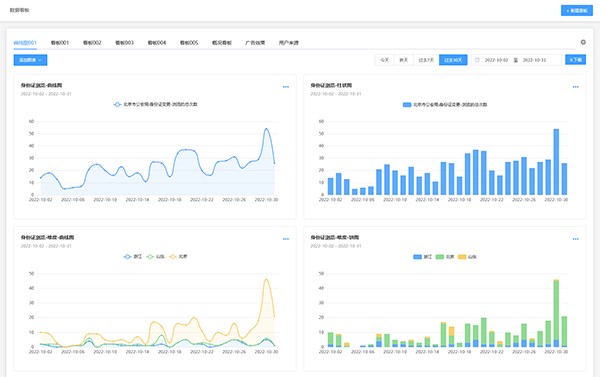Toggle 北京 series in bottom-left line chart legend

[178, 256]
